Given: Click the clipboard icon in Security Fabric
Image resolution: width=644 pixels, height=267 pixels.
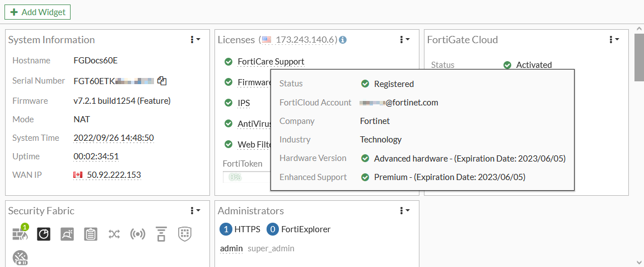Looking at the screenshot, I should tap(91, 234).
